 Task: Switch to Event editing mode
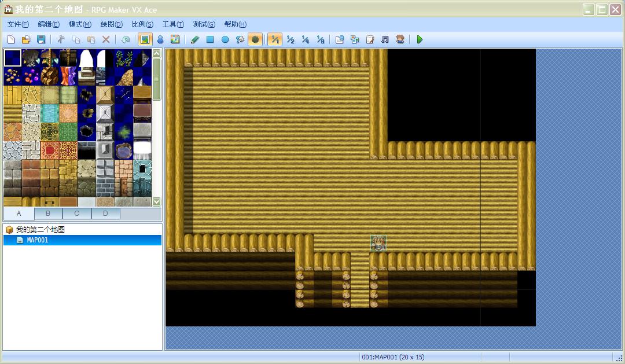[160, 39]
